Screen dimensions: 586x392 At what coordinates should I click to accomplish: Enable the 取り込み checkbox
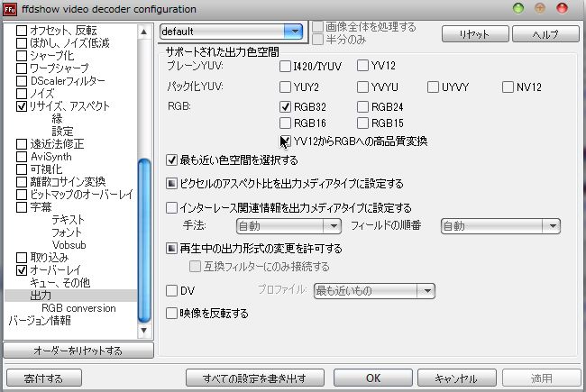[22, 258]
